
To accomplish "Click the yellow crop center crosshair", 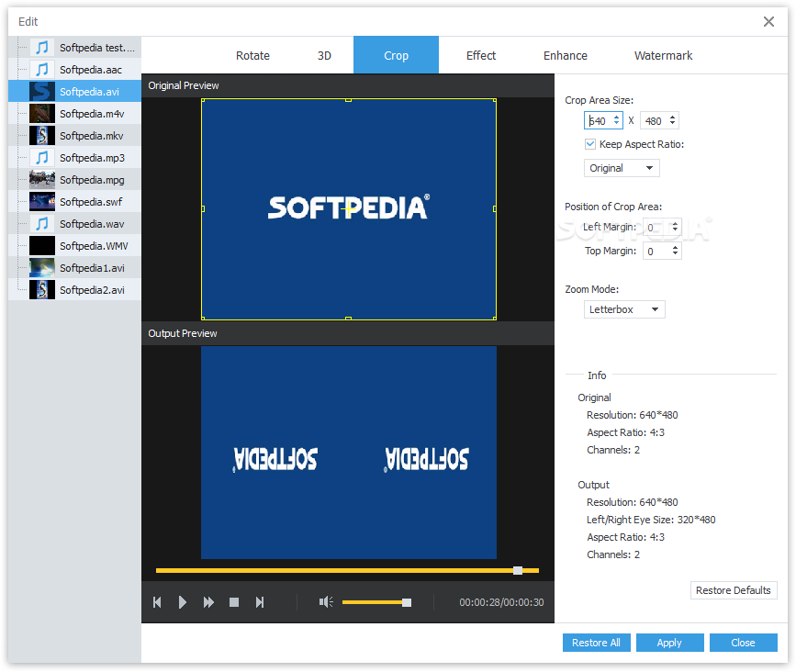I will pos(348,208).
